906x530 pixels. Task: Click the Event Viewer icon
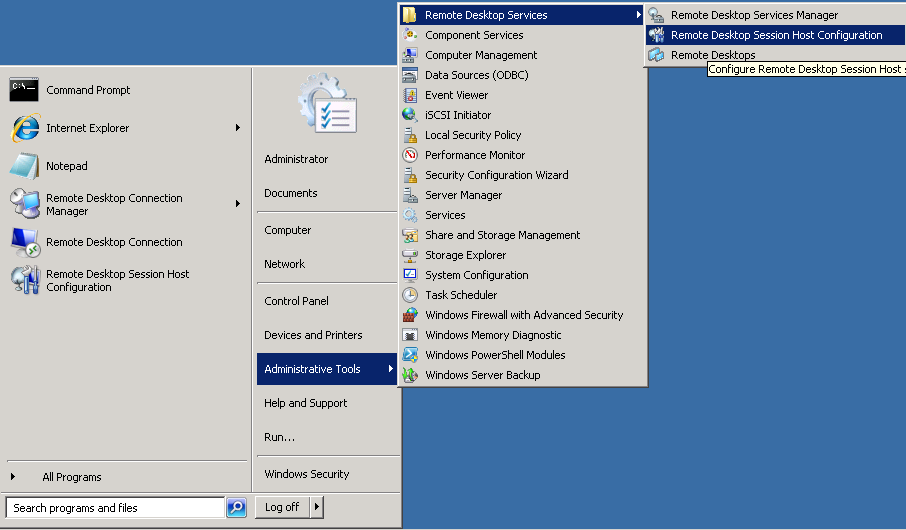[x=410, y=95]
